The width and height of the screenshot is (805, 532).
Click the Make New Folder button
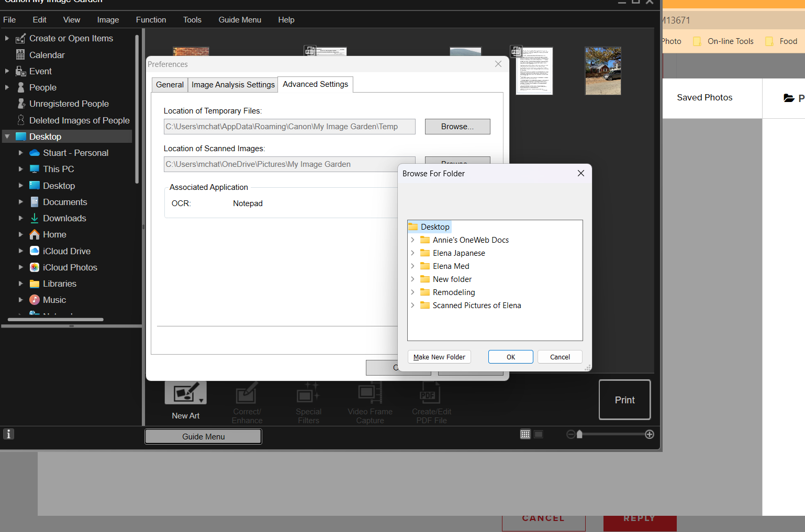(439, 357)
